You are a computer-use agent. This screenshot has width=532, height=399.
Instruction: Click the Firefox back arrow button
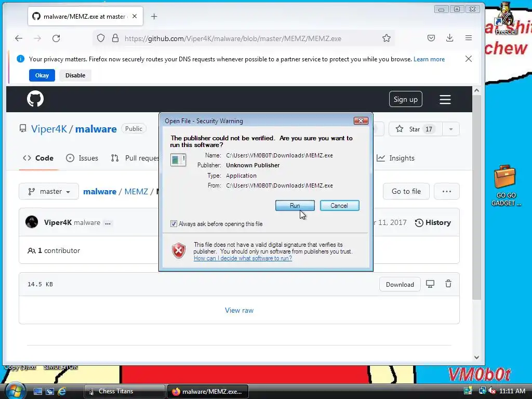coord(19,38)
